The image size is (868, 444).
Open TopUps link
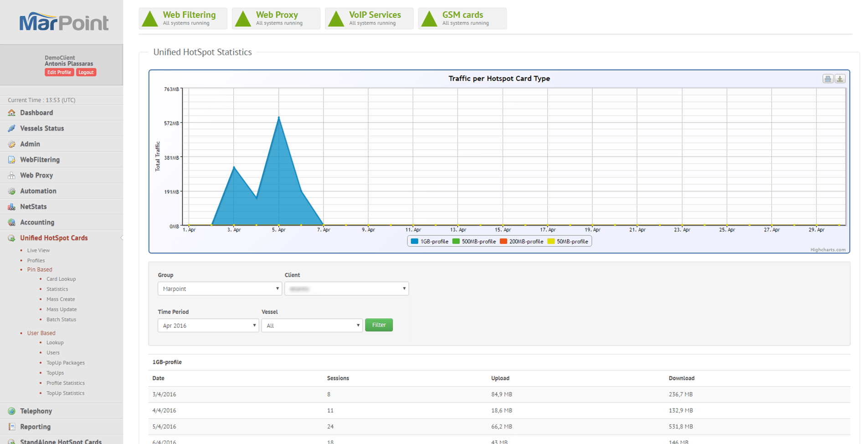[x=55, y=373]
